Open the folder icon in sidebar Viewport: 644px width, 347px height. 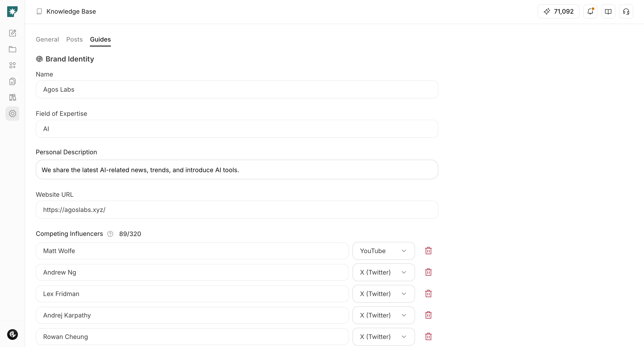[x=13, y=49]
